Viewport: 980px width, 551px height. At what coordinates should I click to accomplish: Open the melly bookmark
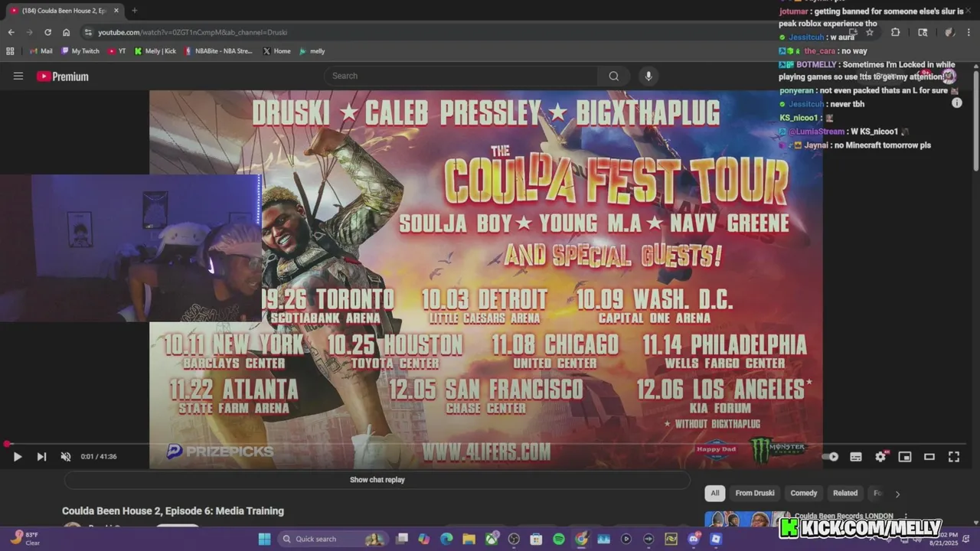pyautogui.click(x=312, y=51)
